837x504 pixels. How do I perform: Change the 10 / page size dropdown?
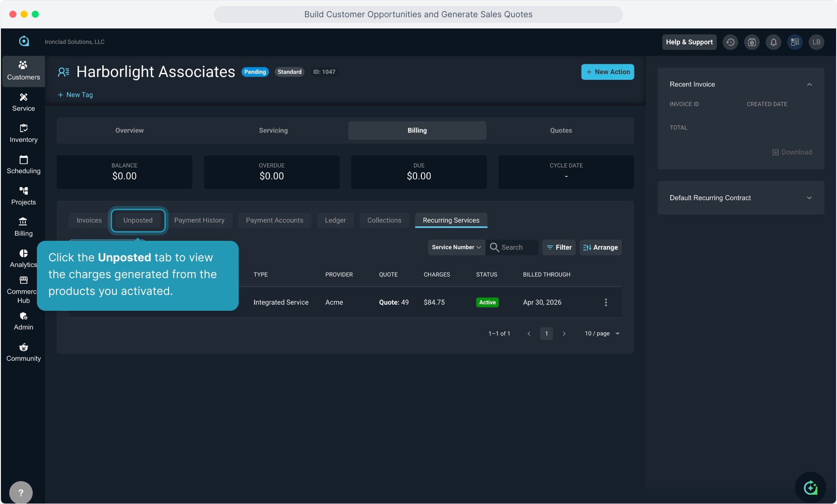(x=602, y=334)
